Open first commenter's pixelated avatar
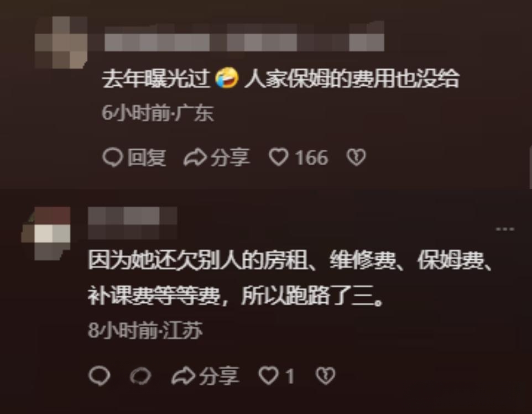 (x=61, y=42)
